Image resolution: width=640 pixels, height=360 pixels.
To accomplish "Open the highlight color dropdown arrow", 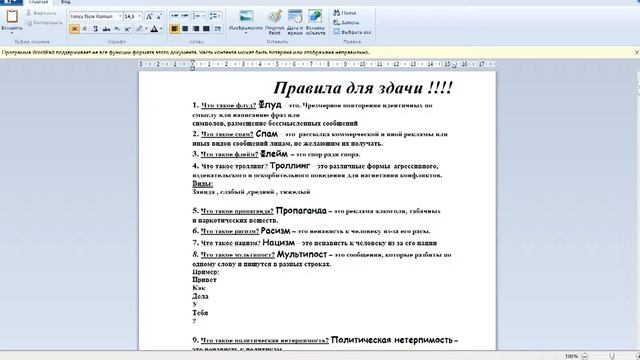I will coord(146,29).
